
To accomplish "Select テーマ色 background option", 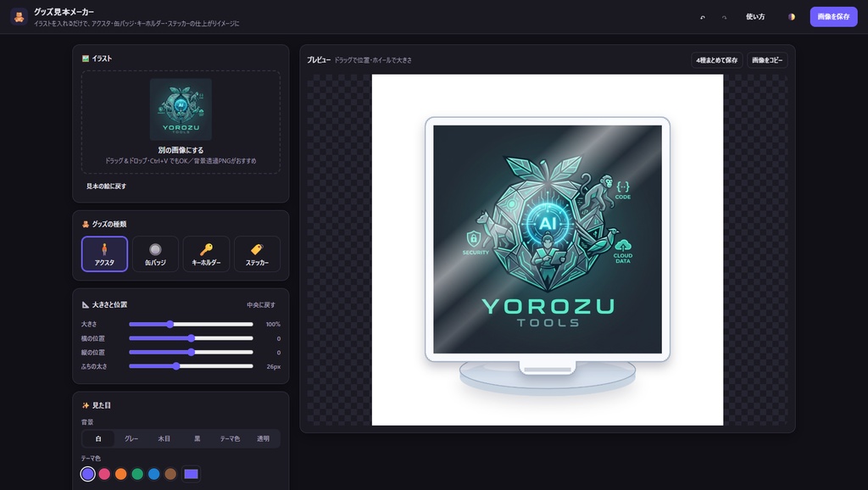I will coord(230,438).
